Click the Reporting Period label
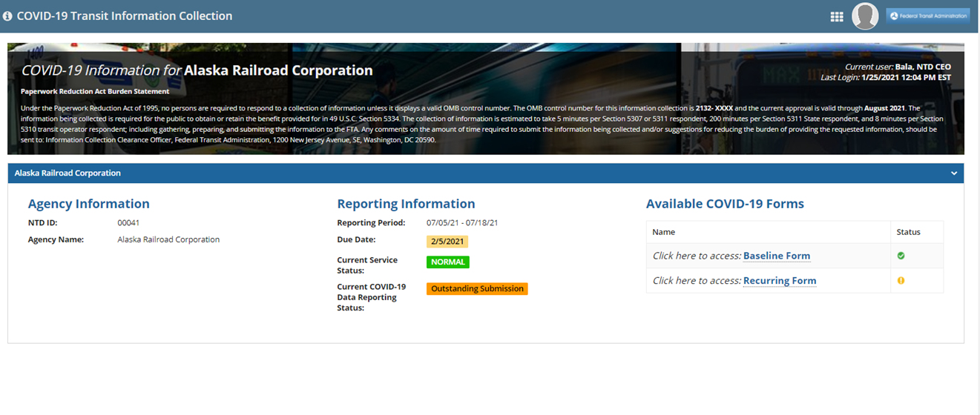Viewport: 980px width, 415px height. click(371, 223)
